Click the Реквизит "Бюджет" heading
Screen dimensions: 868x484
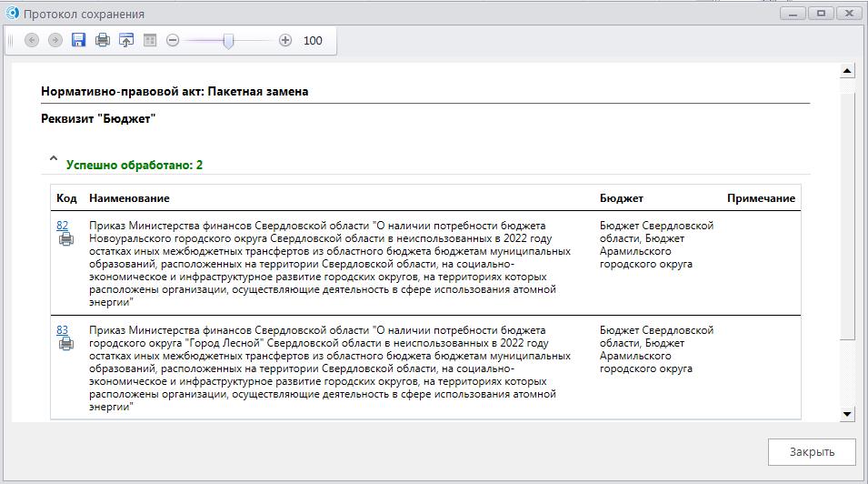click(x=98, y=118)
